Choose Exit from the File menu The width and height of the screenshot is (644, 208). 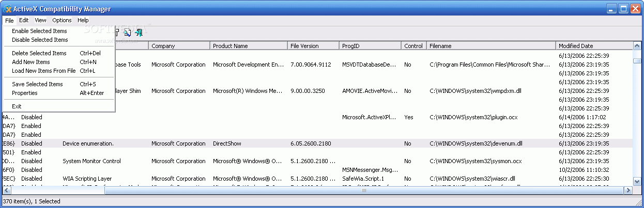tap(58, 106)
